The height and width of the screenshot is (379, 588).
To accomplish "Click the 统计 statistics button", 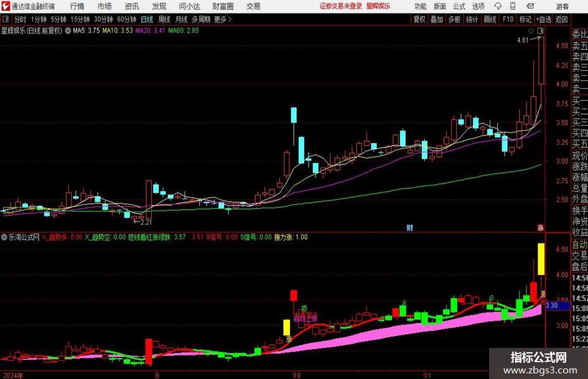I will point(472,19).
